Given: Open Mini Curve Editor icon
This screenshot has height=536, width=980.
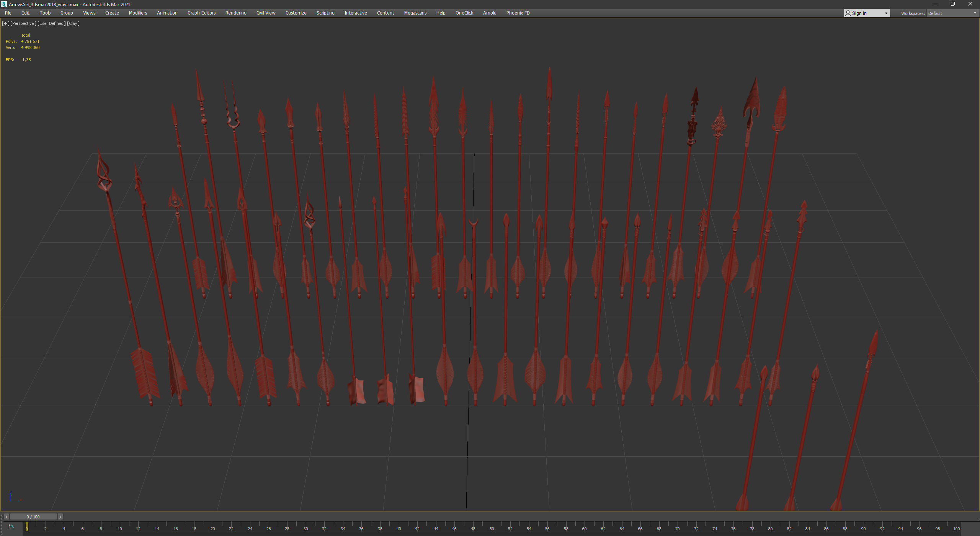Looking at the screenshot, I should 11,526.
